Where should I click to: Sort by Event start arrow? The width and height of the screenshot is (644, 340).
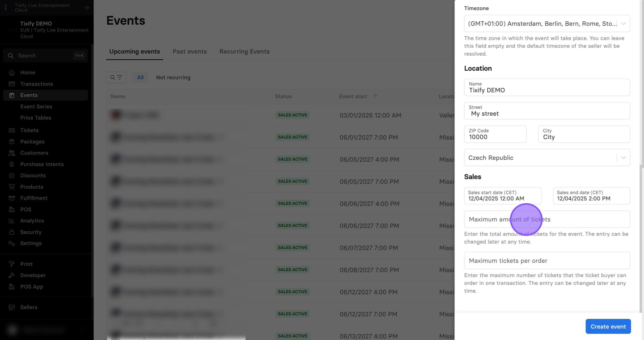375,96
